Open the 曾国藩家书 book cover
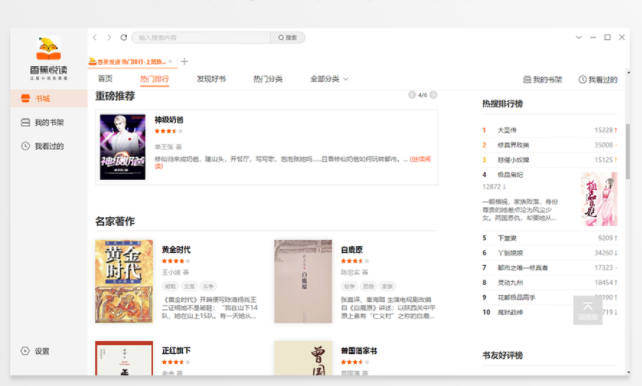 coord(303,358)
